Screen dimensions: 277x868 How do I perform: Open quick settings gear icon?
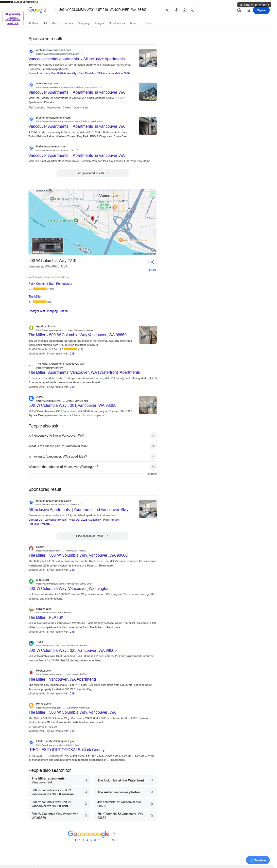coord(239,10)
